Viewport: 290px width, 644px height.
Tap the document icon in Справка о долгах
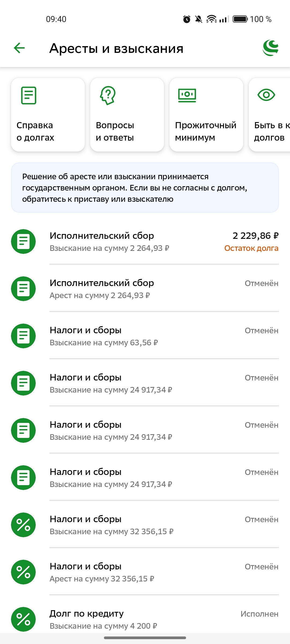point(29,95)
